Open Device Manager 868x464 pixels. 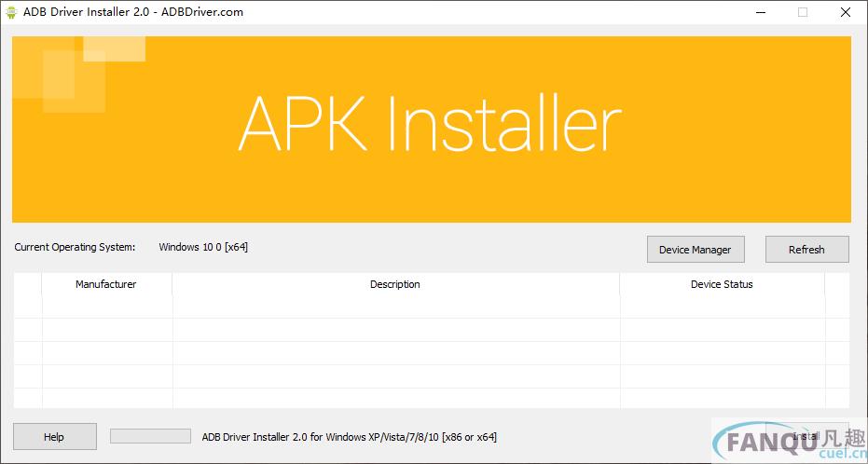(x=696, y=250)
